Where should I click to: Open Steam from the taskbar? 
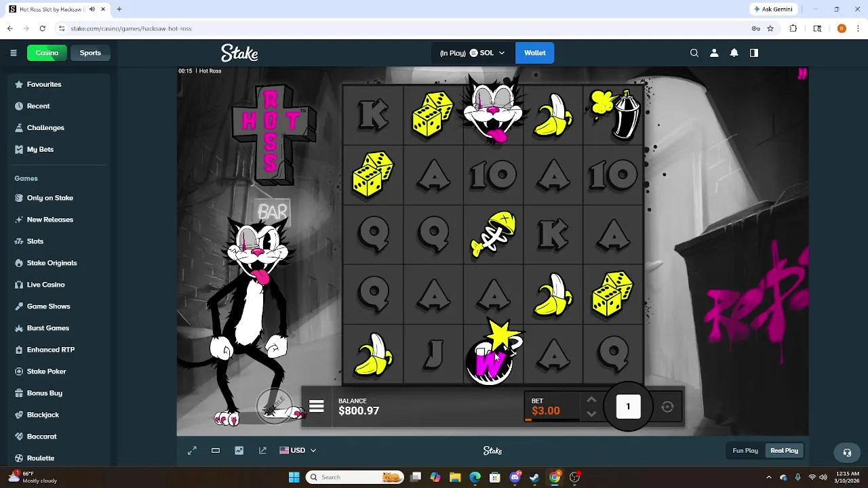click(x=534, y=477)
